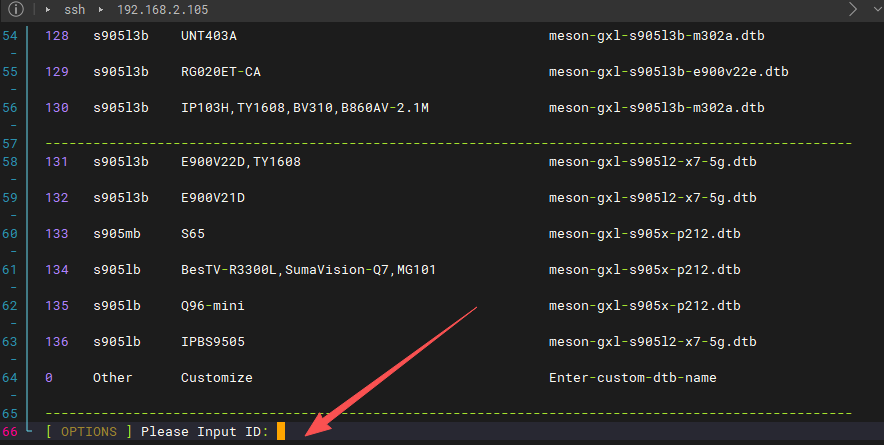Click the right chevron in the title bar
Screen dimensions: 884x445
pyautogui.click(x=852, y=10)
